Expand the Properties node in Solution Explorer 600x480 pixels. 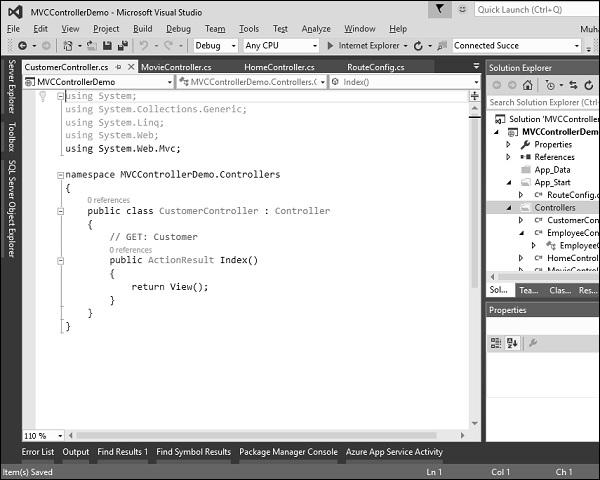coord(508,144)
